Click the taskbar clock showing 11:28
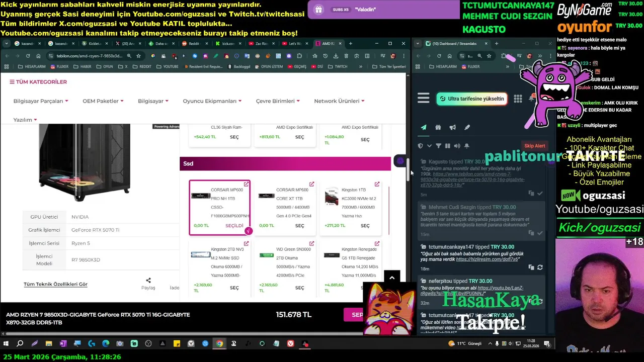 tap(531, 344)
